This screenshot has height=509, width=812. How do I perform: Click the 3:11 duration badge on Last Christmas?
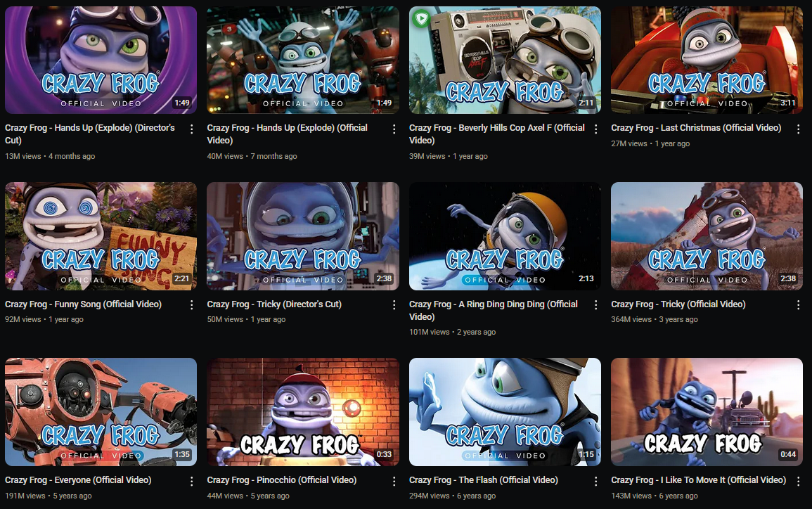[788, 103]
